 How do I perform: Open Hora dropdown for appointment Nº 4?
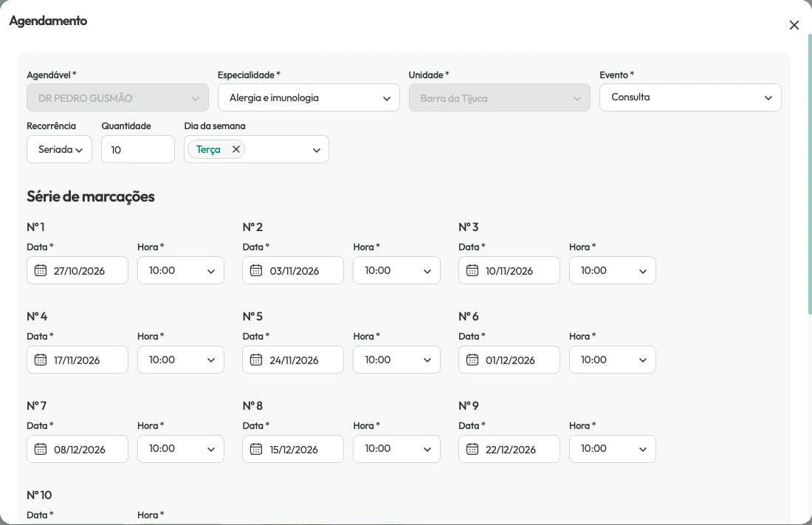tap(181, 360)
